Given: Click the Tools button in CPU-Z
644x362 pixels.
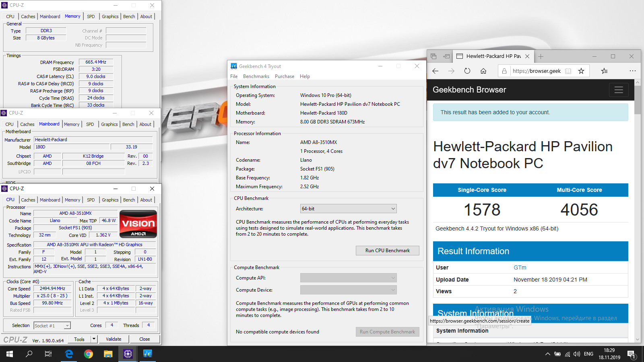Looking at the screenshot, I should pyautogui.click(x=79, y=339).
